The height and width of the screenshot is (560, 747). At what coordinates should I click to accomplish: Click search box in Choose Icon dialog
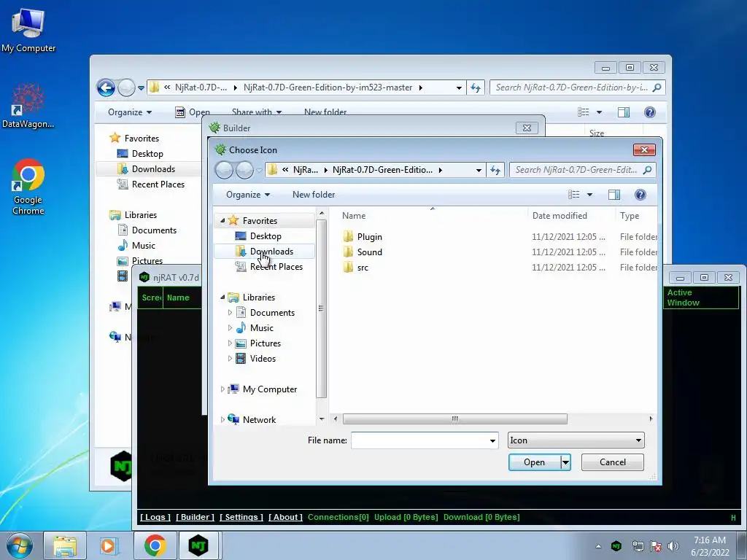pyautogui.click(x=581, y=170)
